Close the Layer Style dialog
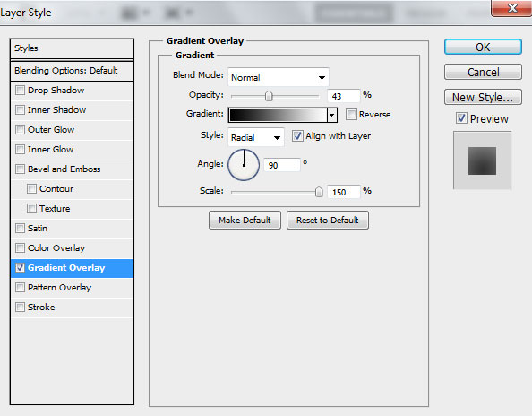 click(511, 7)
